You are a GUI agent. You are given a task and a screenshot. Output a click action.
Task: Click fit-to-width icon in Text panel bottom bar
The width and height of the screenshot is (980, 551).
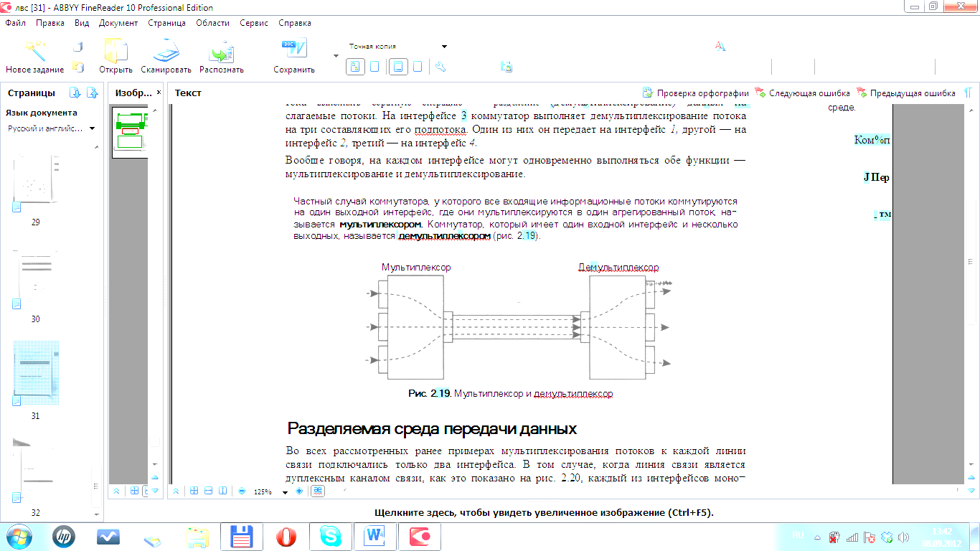(208, 491)
